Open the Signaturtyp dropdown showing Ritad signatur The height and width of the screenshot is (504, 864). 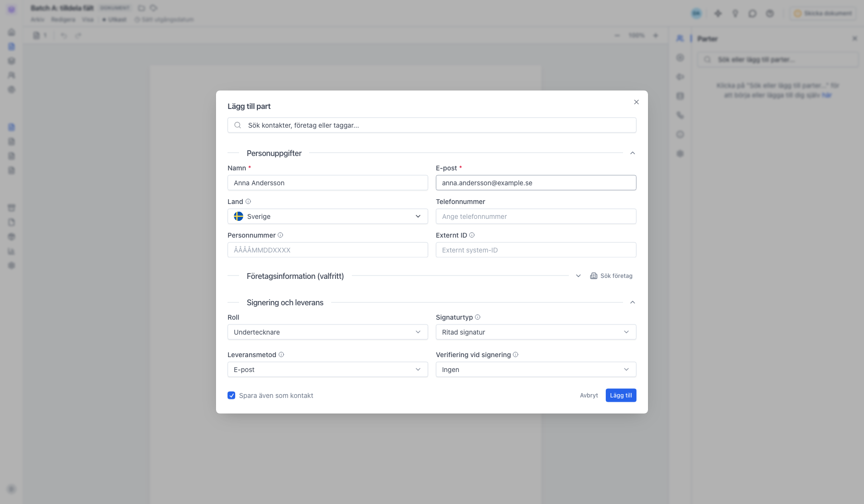click(536, 332)
